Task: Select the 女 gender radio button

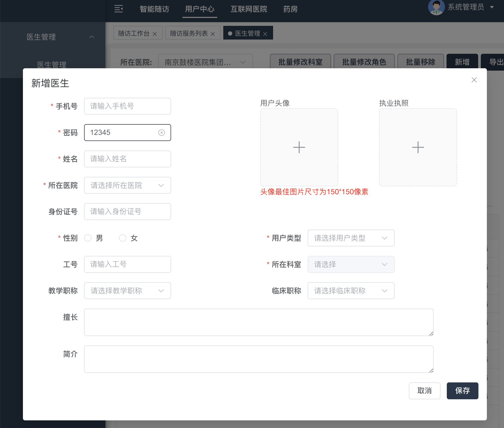Action: (x=123, y=238)
